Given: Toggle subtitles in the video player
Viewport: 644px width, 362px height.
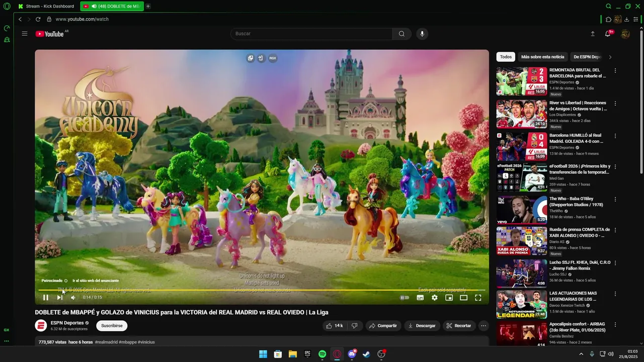Looking at the screenshot, I should (420, 298).
